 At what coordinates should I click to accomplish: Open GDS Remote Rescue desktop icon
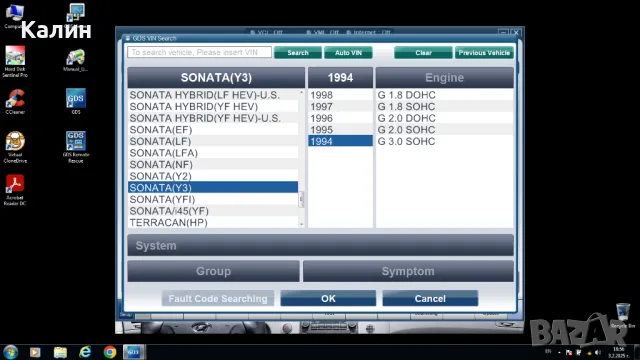click(76, 147)
